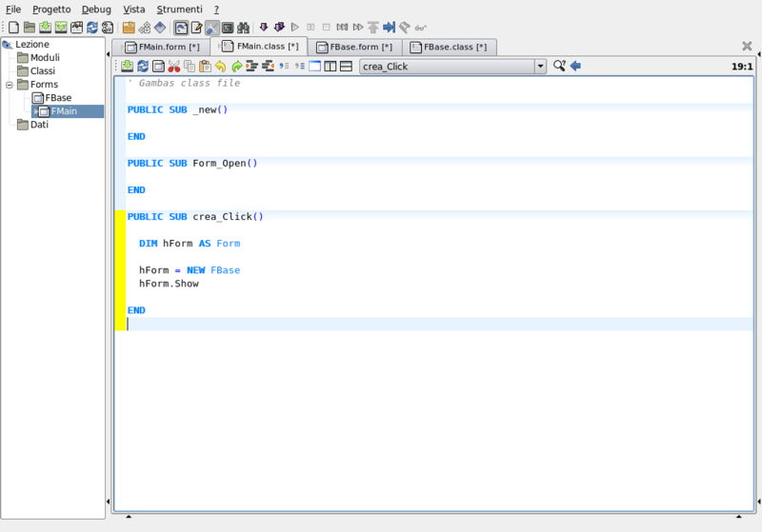The image size is (762, 532).
Task: Click the Redo green arrow icon
Action: 236,66
